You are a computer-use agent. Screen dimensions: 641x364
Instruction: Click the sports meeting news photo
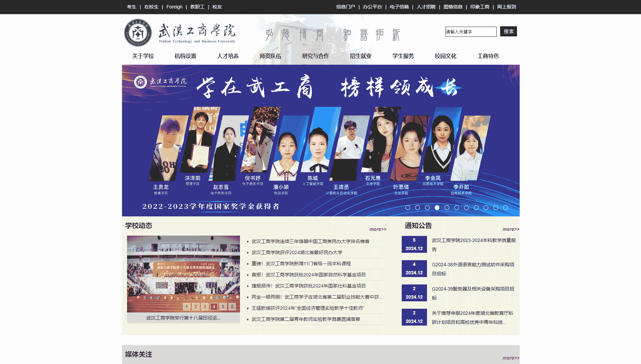click(183, 274)
